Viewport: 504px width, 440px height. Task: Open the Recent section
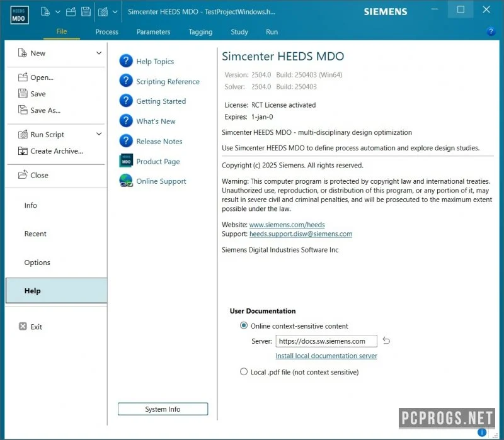click(x=35, y=234)
